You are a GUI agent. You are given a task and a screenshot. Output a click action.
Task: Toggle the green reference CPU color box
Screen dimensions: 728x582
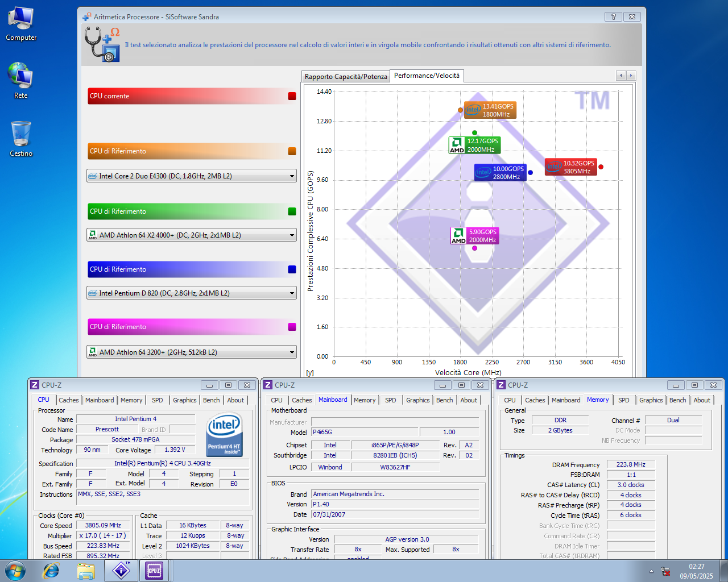[292, 211]
